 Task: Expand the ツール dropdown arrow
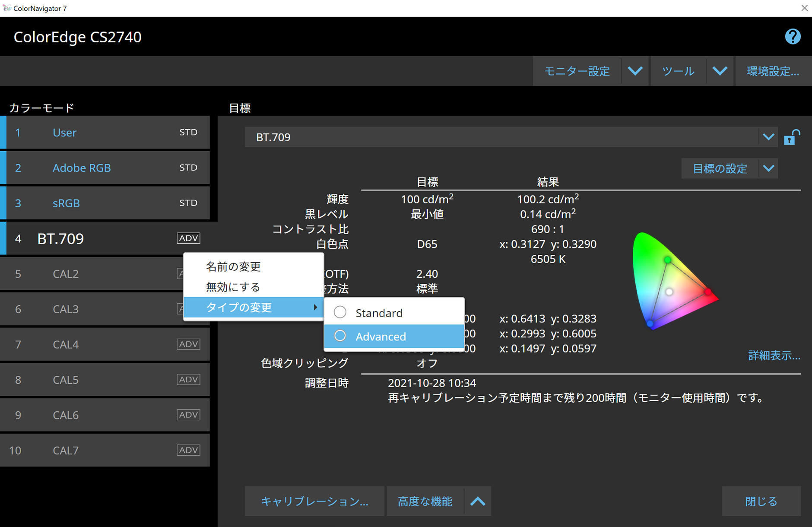point(720,71)
